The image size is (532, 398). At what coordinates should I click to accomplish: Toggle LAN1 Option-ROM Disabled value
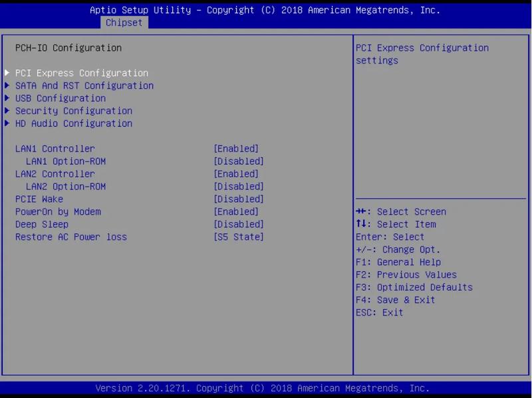point(239,161)
